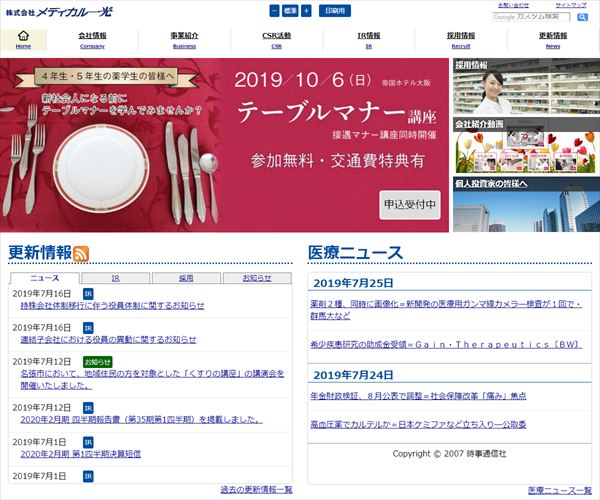Screen dimensions: 600x500
Task: Switch to the IR tab
Action: tap(116, 278)
